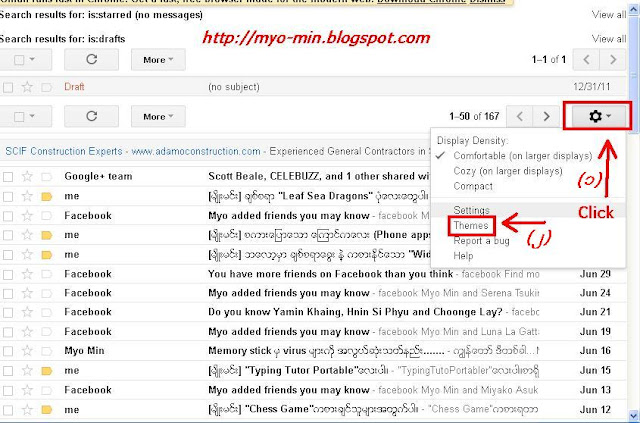The height and width of the screenshot is (423, 640).
Task: Star the Leaf Sea Dragons email
Action: pos(27,196)
